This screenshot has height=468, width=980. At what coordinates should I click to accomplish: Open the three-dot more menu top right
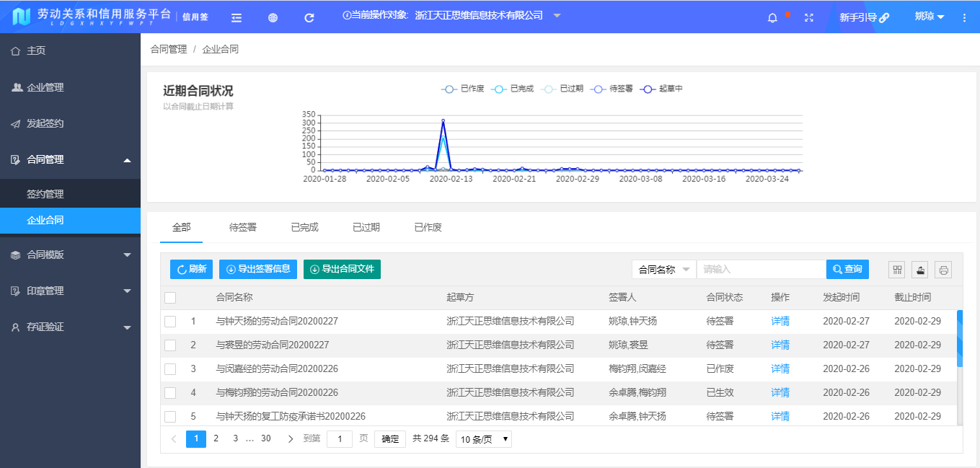point(964,16)
